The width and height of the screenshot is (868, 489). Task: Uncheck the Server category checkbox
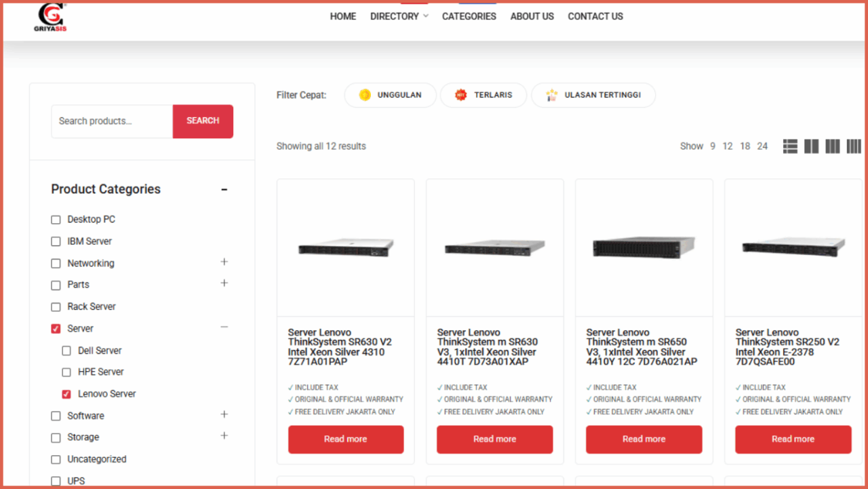point(56,329)
